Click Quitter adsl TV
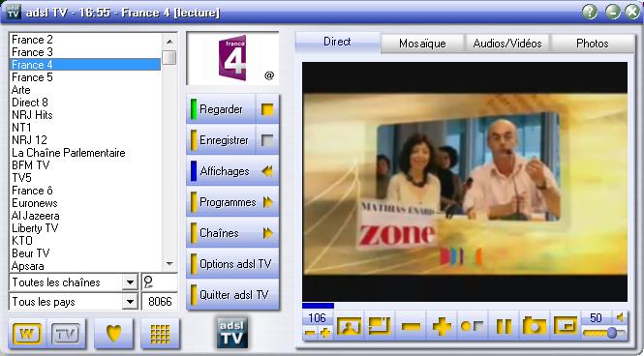Screen dimensions: 644x356 pyautogui.click(x=232, y=295)
